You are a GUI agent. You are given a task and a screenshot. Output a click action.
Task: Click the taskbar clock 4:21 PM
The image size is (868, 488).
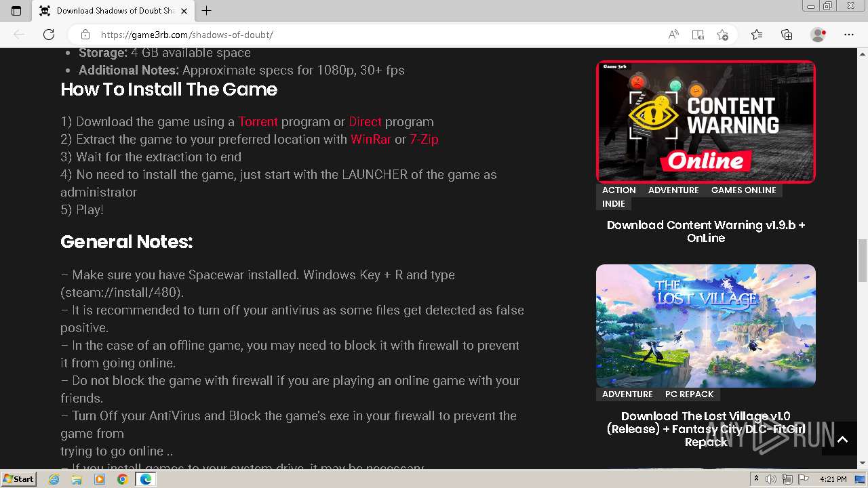click(833, 479)
